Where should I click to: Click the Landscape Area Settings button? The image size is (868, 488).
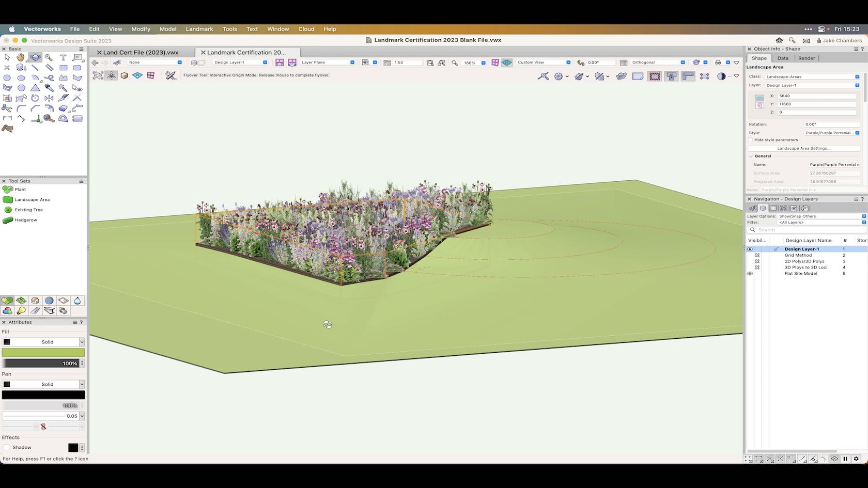(803, 148)
